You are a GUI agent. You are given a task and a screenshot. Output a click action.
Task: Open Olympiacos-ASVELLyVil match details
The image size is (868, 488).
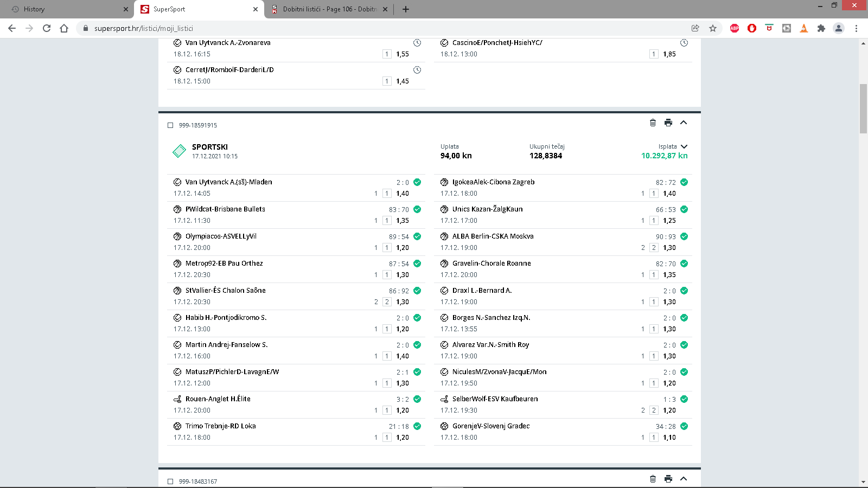[x=221, y=236]
